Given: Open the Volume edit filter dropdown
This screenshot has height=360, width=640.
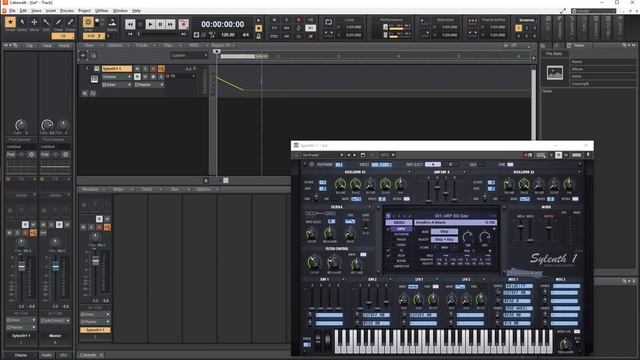Looking at the screenshot, I should (117, 77).
